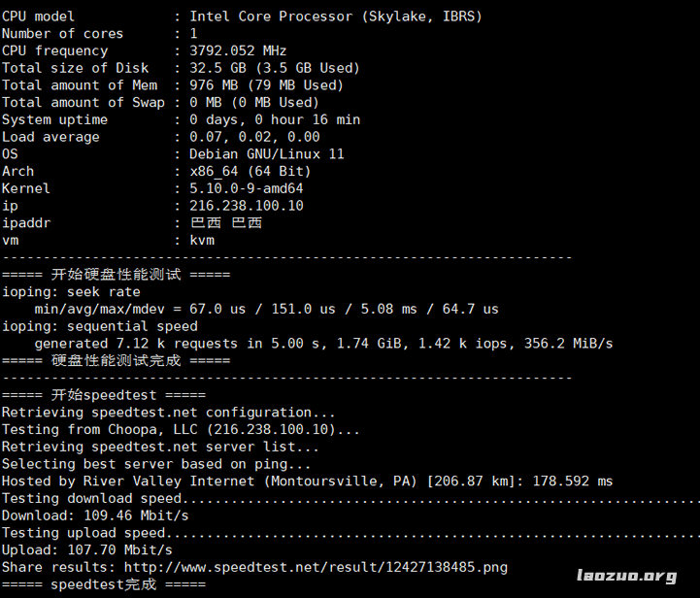Click the Total amount of Mem value
This screenshot has height=598, width=700.
click(266, 85)
